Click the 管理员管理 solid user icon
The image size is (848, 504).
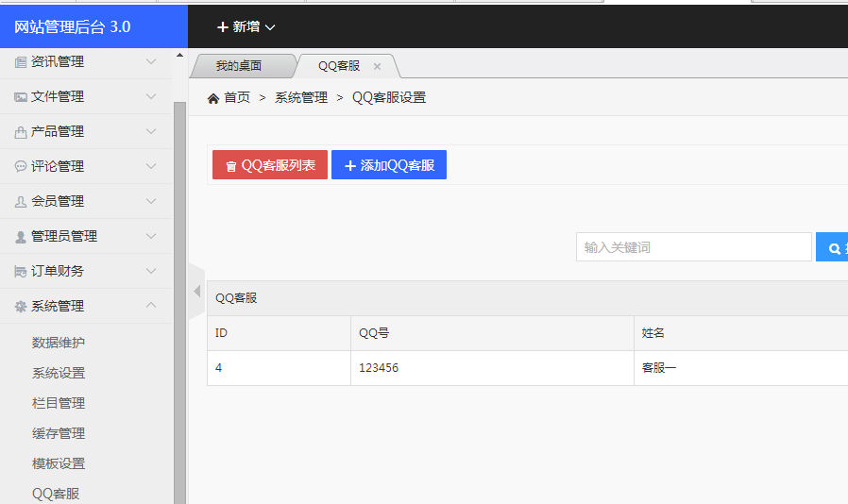point(21,237)
